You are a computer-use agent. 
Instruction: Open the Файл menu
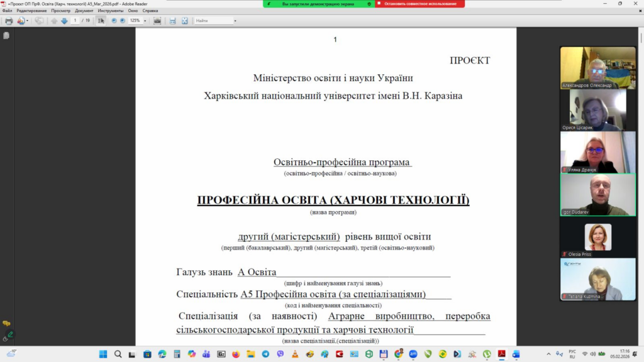point(7,11)
